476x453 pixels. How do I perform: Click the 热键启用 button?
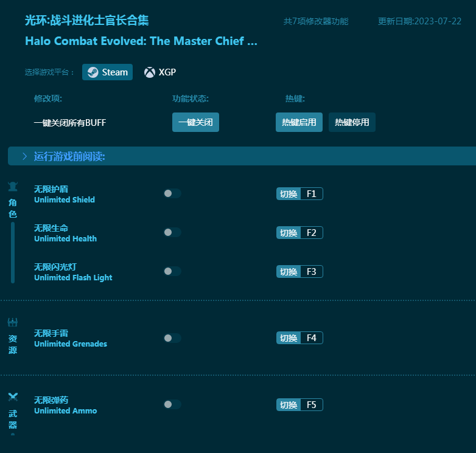pos(299,122)
